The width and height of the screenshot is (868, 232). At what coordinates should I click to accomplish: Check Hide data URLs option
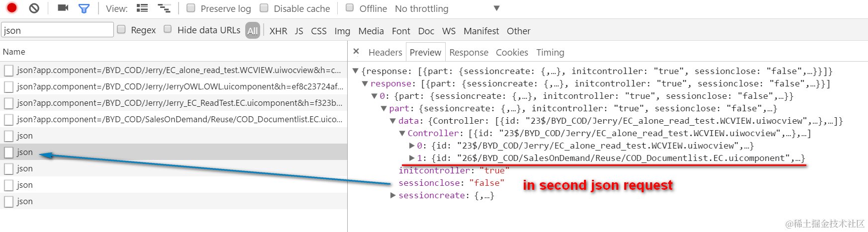click(168, 29)
